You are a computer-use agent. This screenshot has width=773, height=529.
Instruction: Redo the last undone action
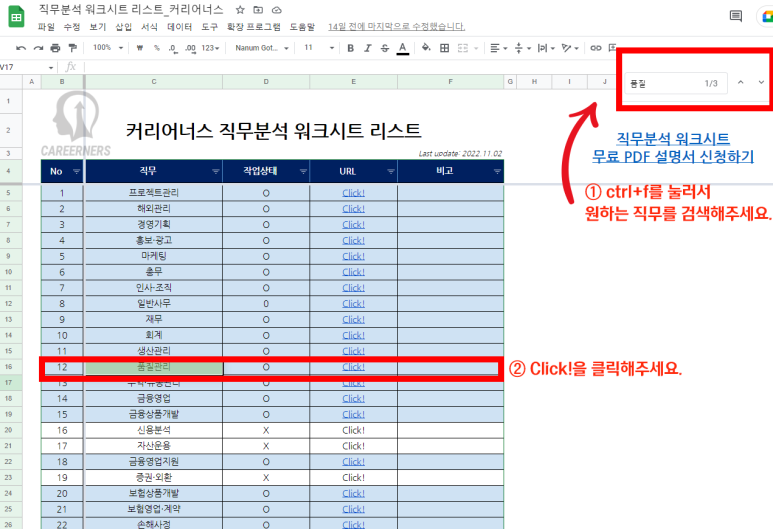[38, 48]
